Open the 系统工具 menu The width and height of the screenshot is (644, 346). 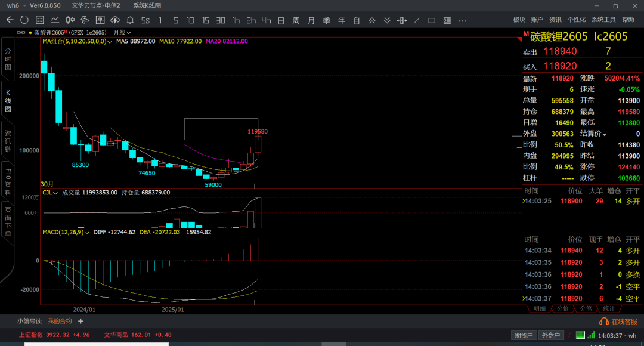(x=603, y=20)
